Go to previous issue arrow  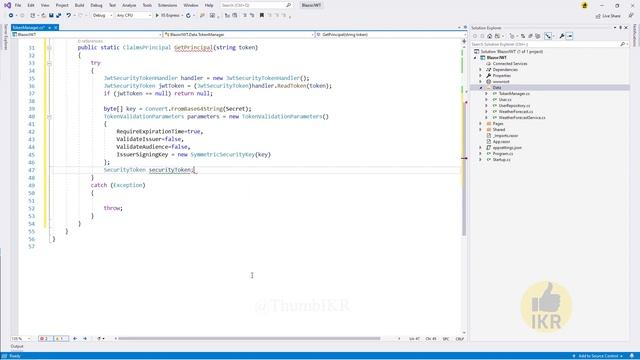[75, 339]
